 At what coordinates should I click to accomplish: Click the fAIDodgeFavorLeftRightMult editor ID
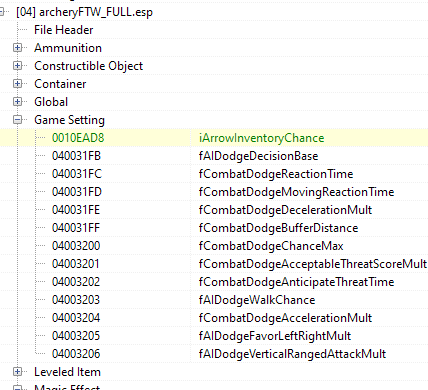275,336
